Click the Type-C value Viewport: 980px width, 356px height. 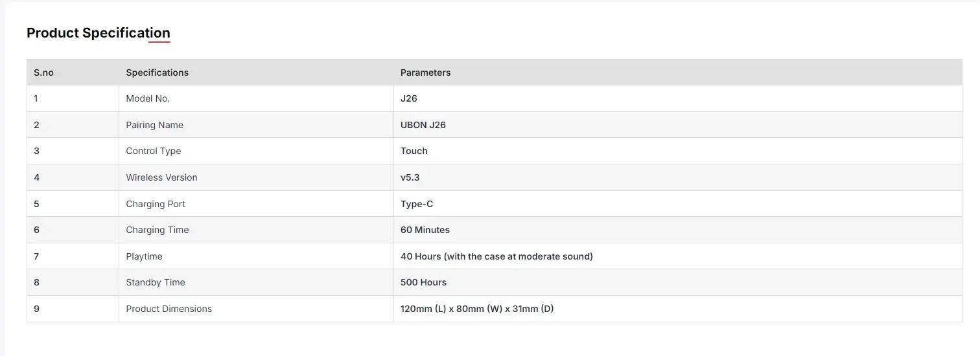417,204
